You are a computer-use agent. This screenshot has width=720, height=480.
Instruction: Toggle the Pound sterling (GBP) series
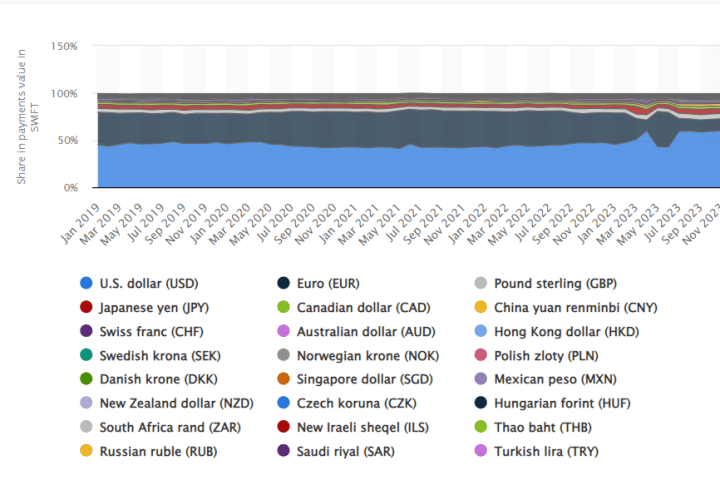[x=544, y=283]
